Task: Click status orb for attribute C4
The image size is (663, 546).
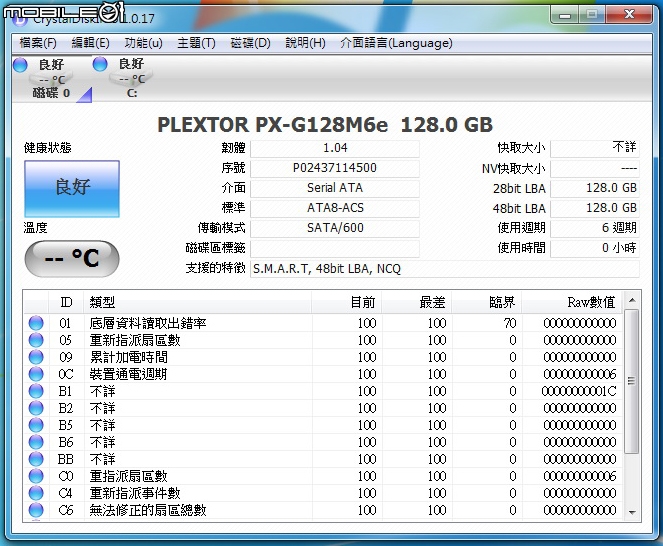Action: coord(36,493)
